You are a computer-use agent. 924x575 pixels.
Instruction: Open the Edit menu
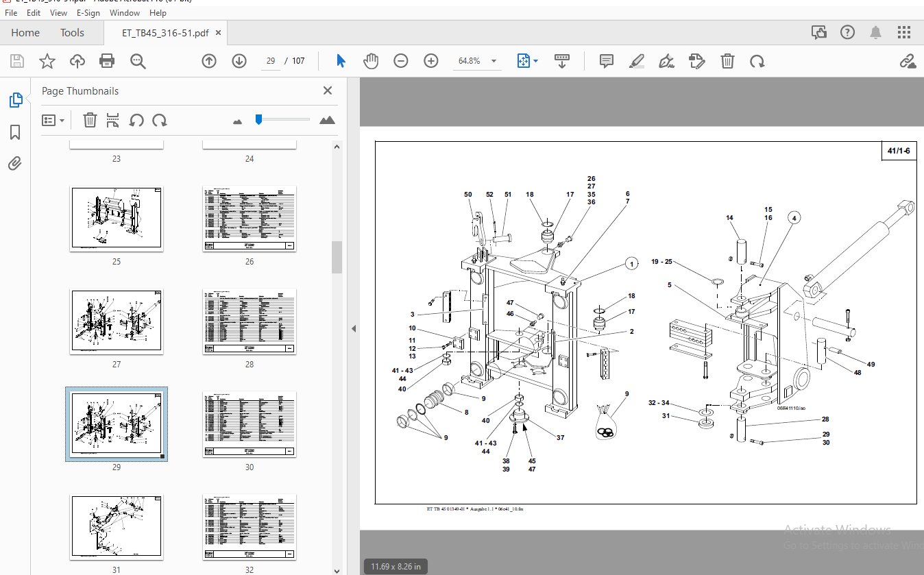(34, 13)
